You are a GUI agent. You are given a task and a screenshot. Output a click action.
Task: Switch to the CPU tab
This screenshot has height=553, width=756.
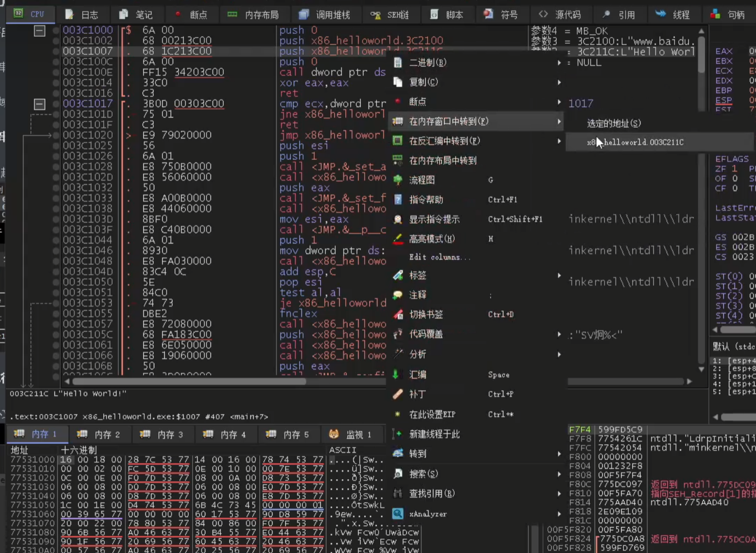pos(30,14)
